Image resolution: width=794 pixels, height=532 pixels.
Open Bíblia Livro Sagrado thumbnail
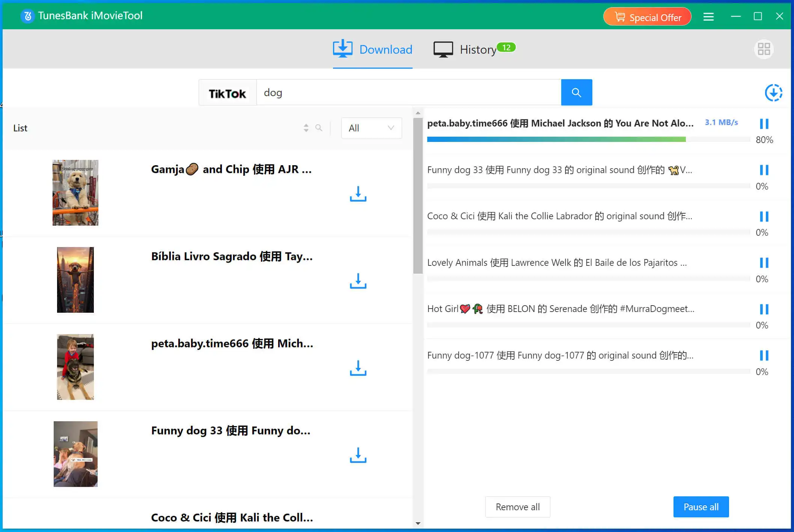[75, 280]
